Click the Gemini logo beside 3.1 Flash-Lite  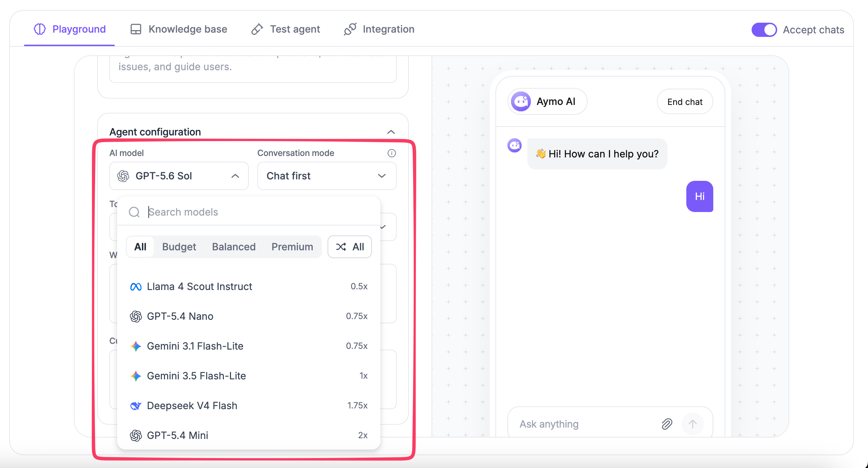(x=136, y=346)
